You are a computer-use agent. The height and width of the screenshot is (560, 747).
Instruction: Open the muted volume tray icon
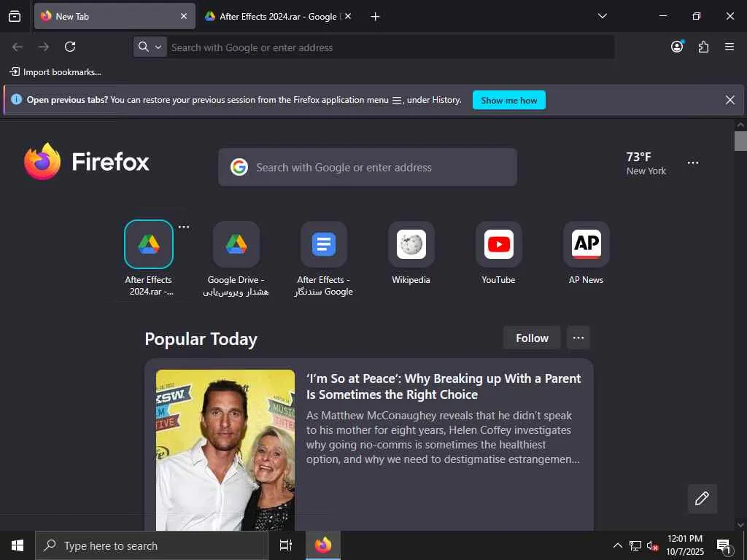click(653, 545)
